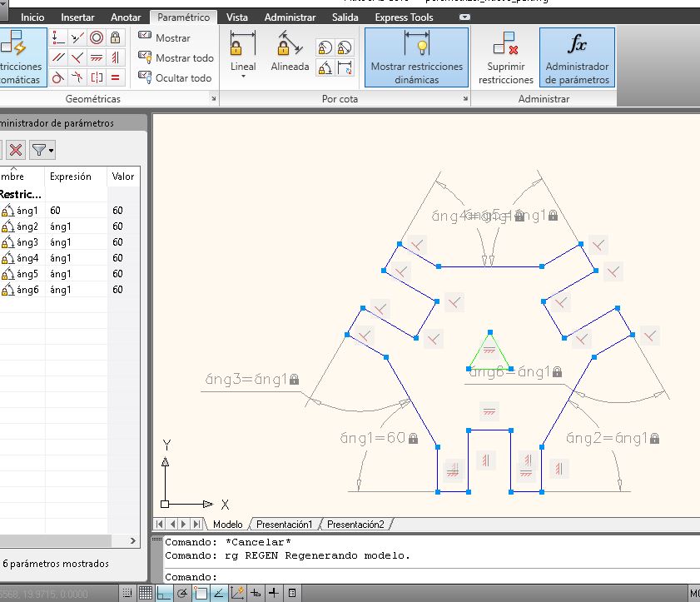The width and height of the screenshot is (700, 602).
Task: Delete selected parameter with red X button
Action: tap(16, 150)
